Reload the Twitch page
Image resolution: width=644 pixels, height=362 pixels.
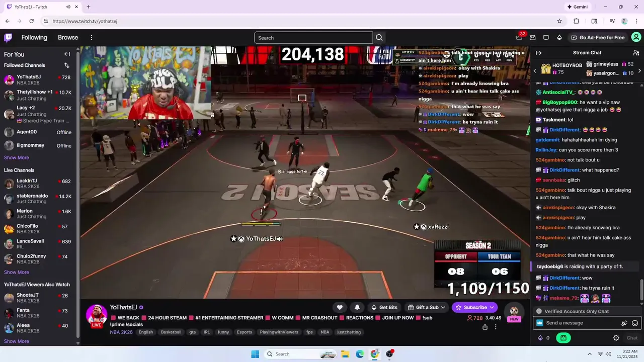pos(31,21)
